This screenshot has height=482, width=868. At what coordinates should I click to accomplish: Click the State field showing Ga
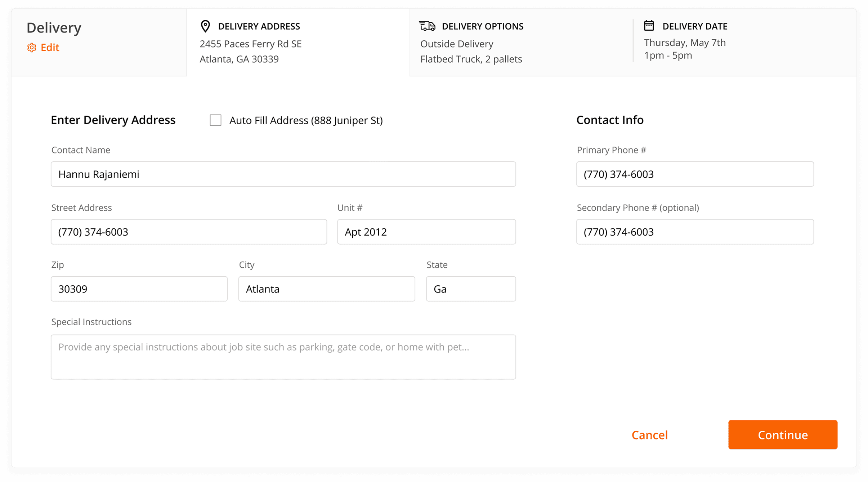pos(471,289)
